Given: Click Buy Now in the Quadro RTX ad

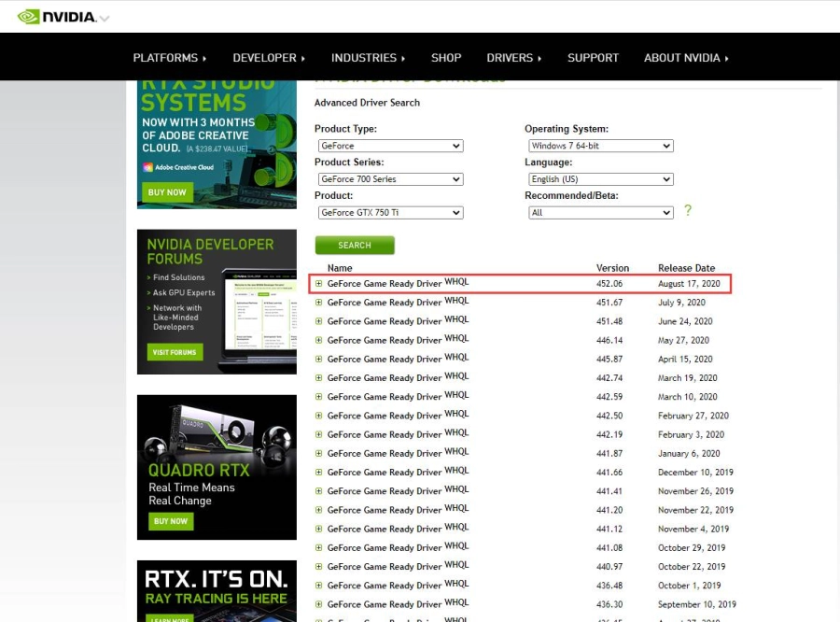Looking at the screenshot, I should [171, 521].
